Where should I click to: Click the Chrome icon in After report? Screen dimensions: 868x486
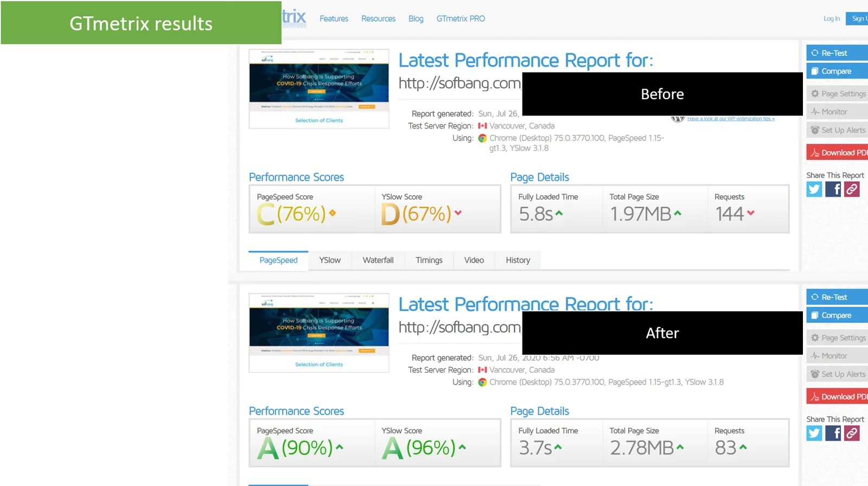pyautogui.click(x=482, y=382)
